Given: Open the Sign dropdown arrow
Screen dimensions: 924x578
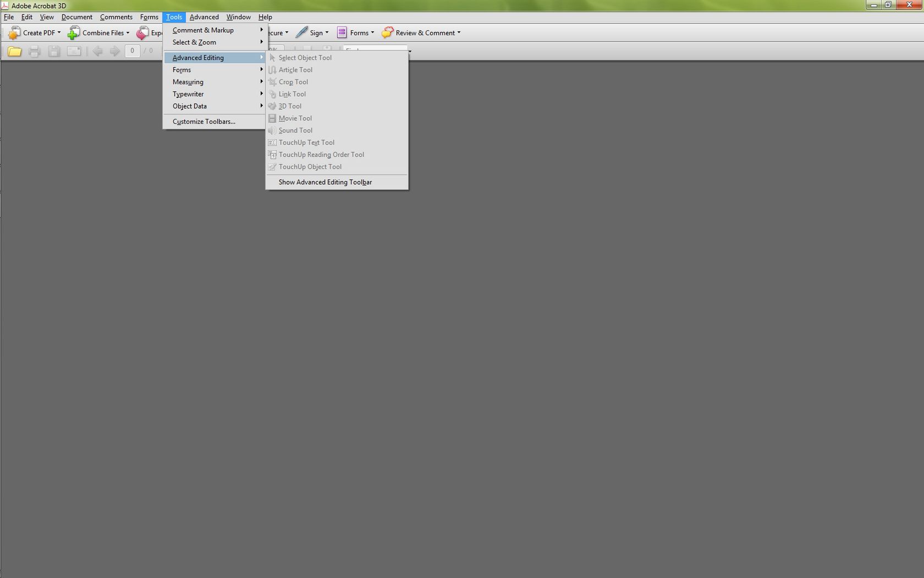Looking at the screenshot, I should 327,32.
